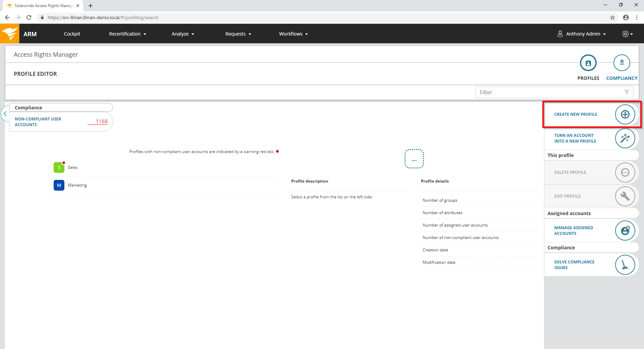
Task: Open the Anthony Admin user menu
Action: [x=582, y=34]
